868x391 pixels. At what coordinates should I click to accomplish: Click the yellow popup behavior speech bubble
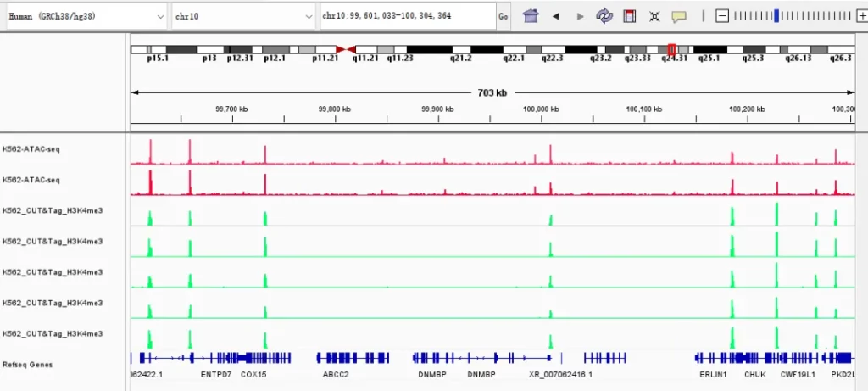(x=679, y=16)
